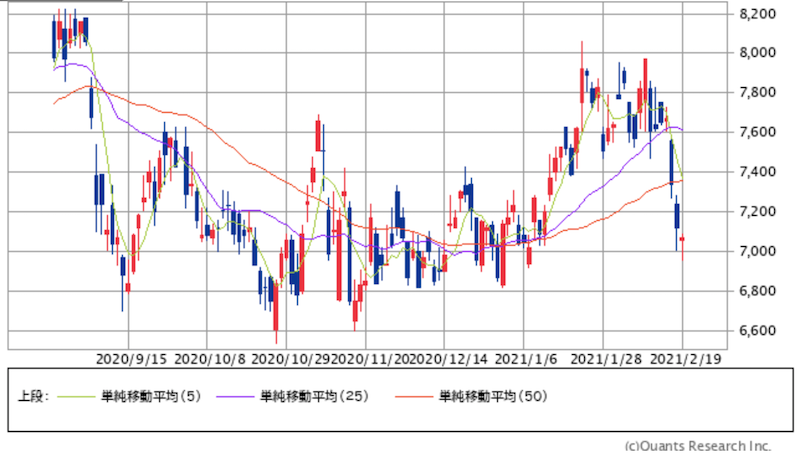Click the 2021/1/6 date label
Image resolution: width=800 pixels, height=457 pixels.
pyautogui.click(x=526, y=360)
